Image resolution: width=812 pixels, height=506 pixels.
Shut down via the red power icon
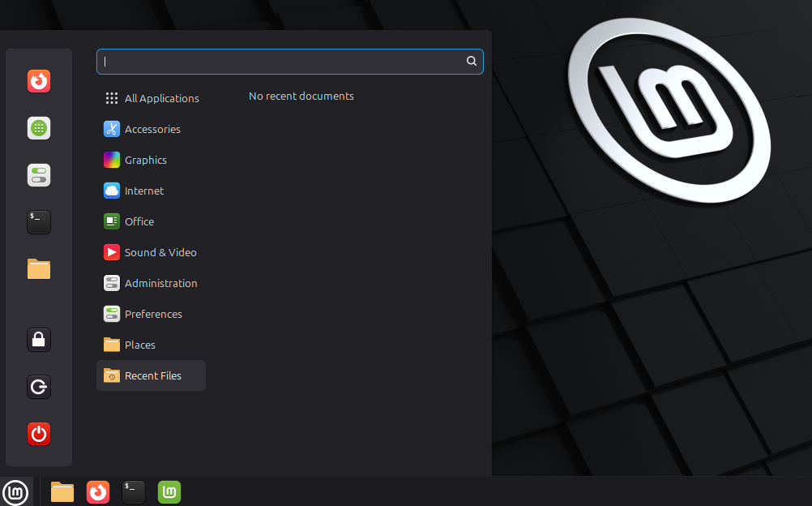click(x=39, y=434)
